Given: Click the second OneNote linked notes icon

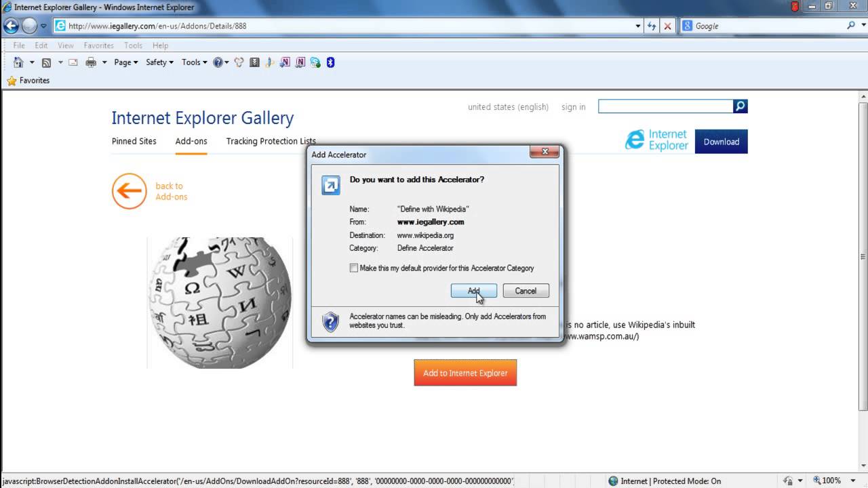Looking at the screenshot, I should tap(300, 62).
